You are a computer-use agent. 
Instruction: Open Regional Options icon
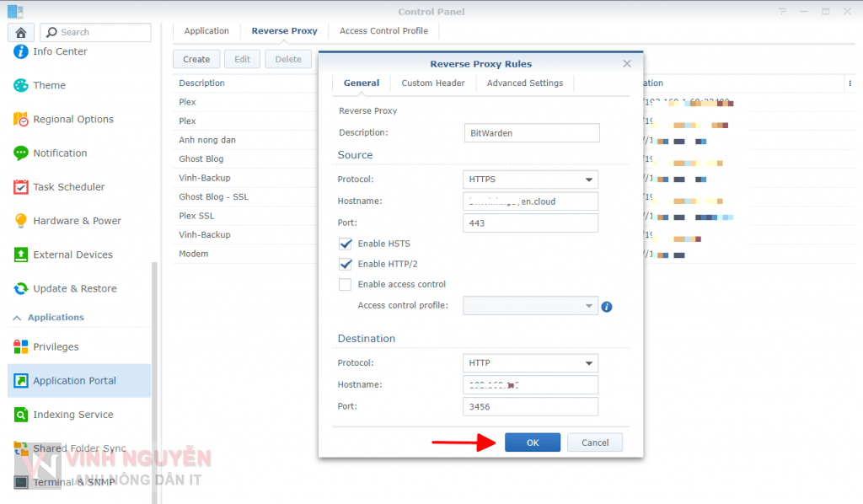point(21,119)
